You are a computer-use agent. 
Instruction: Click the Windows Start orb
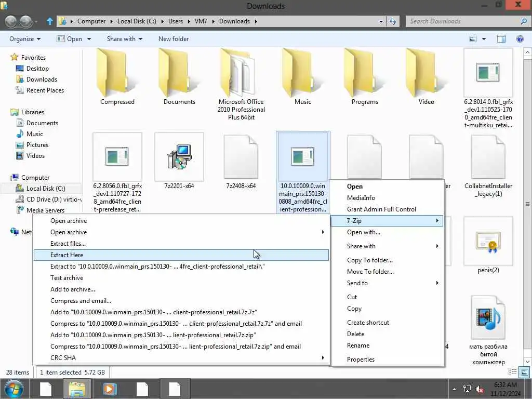coord(14,389)
